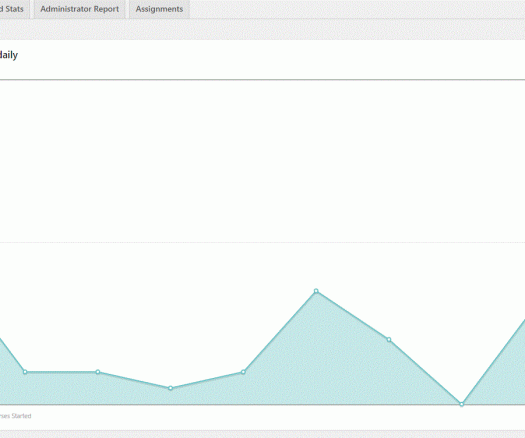Open the Administrator Report tab
The width and height of the screenshot is (525, 438).
tap(79, 9)
